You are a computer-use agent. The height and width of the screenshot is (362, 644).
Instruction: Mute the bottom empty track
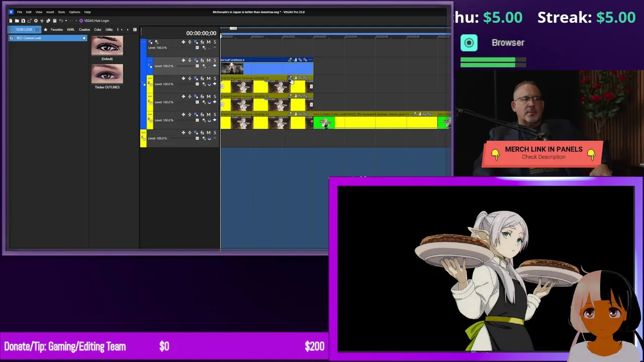(208, 133)
